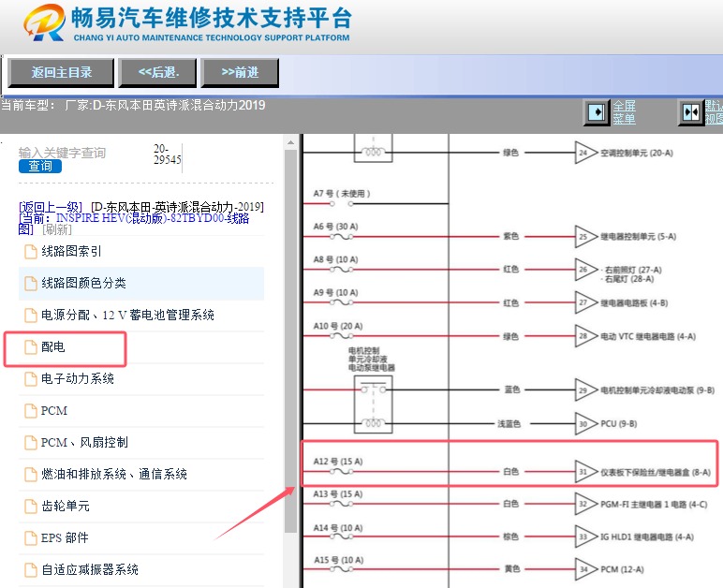Click the 查询 search button
Viewport: 723px width, 588px height.
click(40, 167)
